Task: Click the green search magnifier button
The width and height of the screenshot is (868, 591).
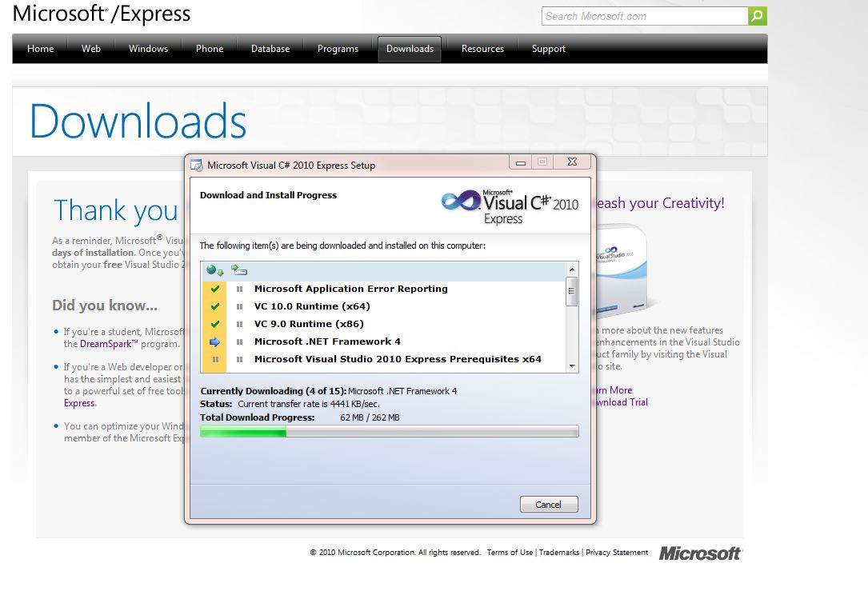Action: [x=758, y=16]
